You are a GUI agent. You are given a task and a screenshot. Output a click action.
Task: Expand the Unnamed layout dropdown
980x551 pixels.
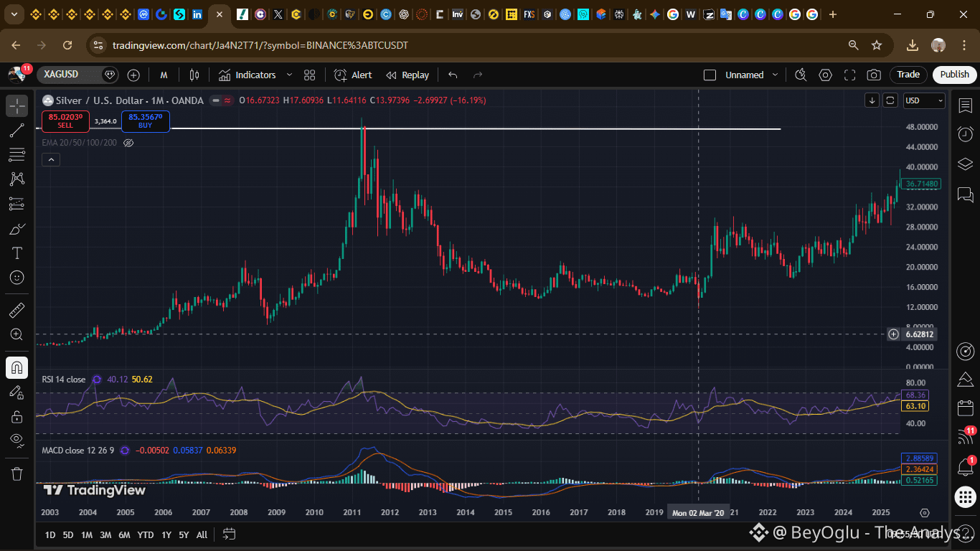coord(774,75)
